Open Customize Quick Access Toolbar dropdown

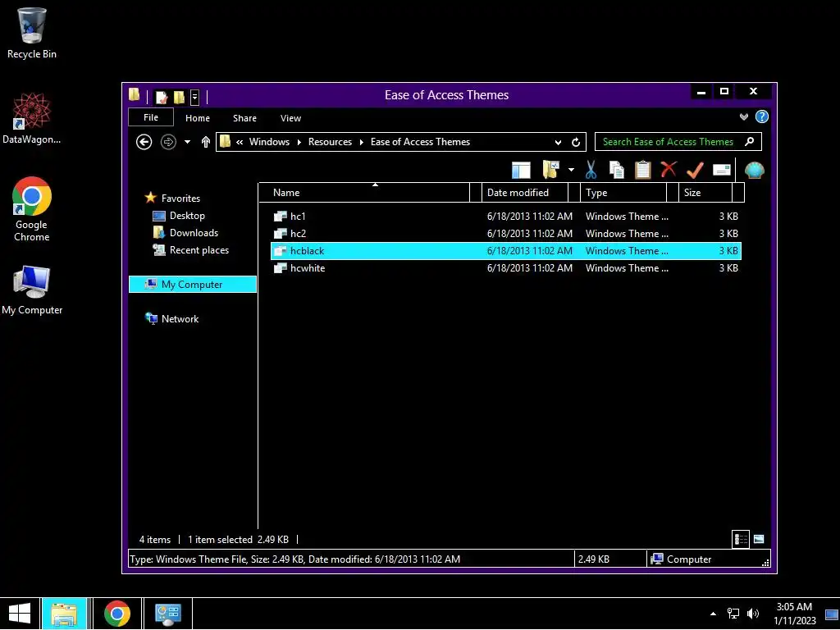coord(194,97)
